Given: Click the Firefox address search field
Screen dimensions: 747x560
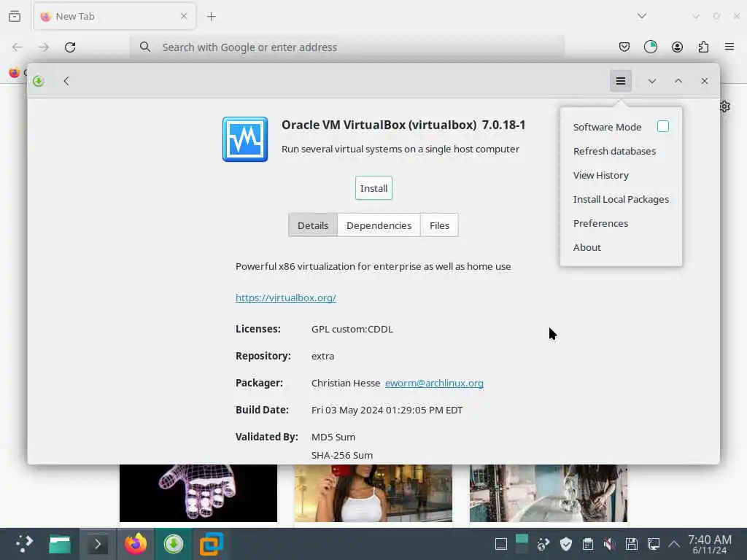Looking at the screenshot, I should pos(347,47).
